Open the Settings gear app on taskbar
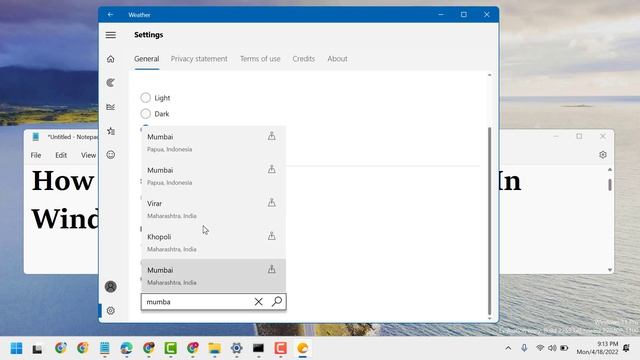This screenshot has width=640, height=360. 236,348
